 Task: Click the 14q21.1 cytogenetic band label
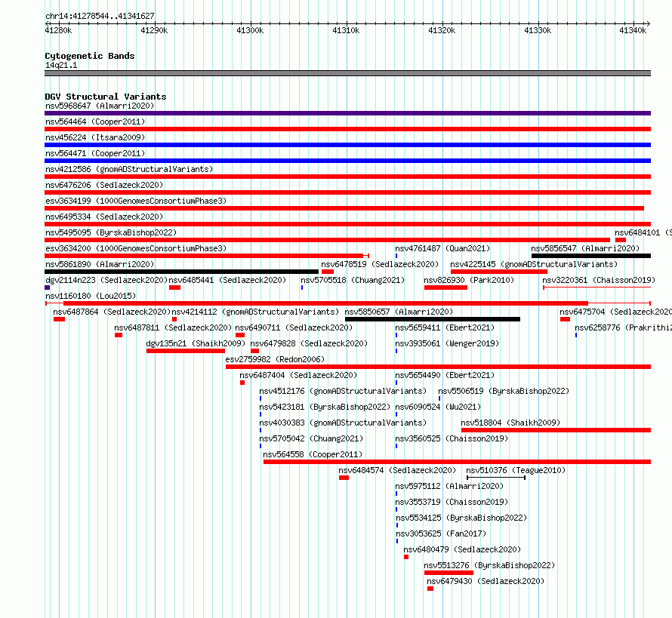61,65
